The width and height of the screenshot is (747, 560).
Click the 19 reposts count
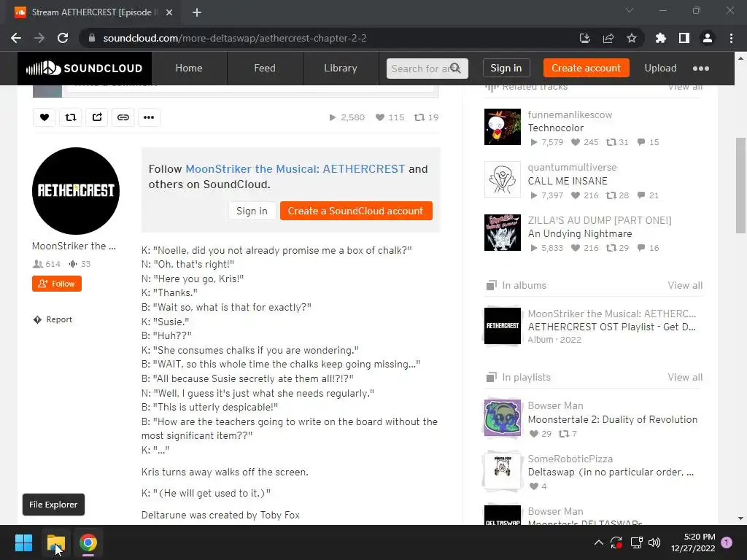[x=426, y=117]
